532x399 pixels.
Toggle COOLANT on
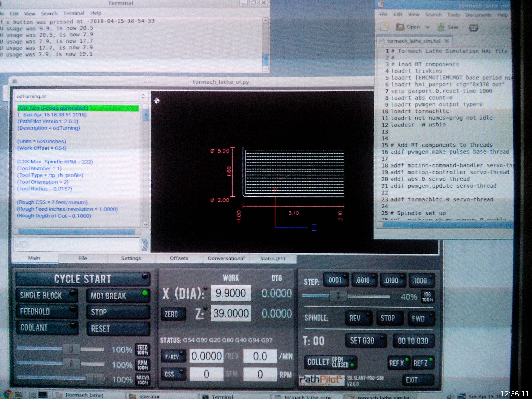[x=47, y=328]
